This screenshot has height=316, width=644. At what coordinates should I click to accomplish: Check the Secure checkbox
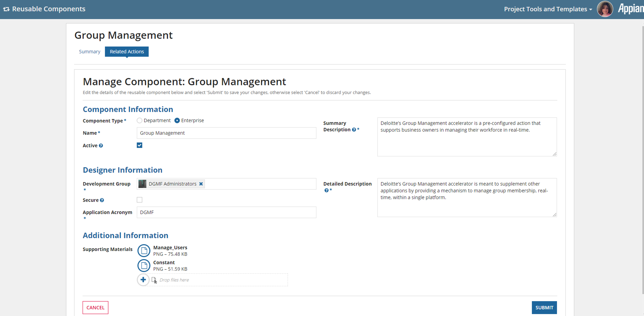coord(140,200)
